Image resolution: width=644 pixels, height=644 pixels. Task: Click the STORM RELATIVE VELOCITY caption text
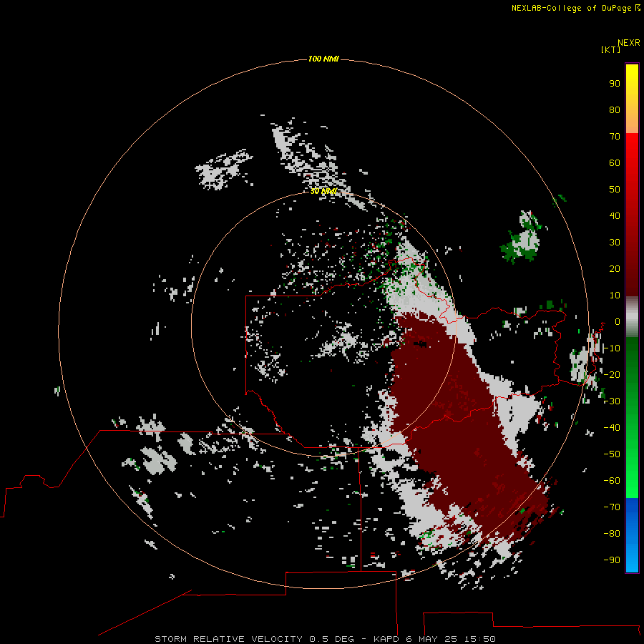click(228, 639)
